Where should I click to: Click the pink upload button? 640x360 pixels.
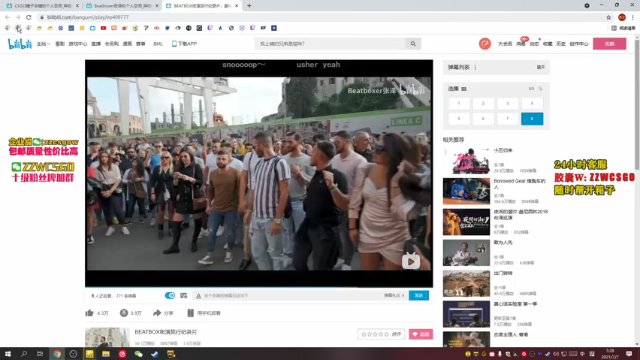point(609,44)
